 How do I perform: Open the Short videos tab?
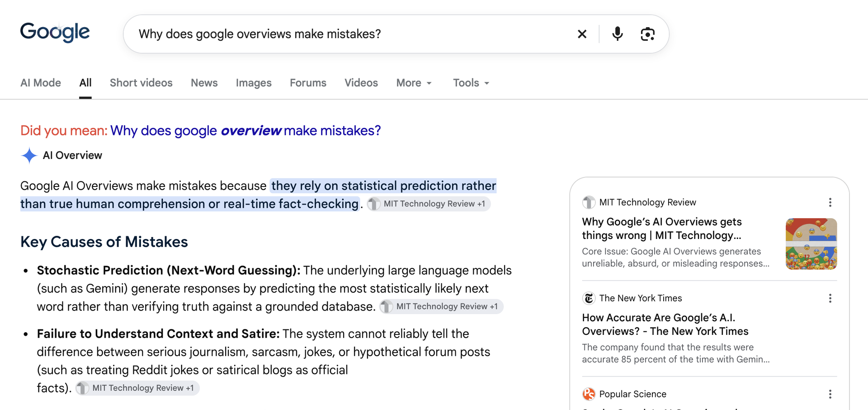141,83
